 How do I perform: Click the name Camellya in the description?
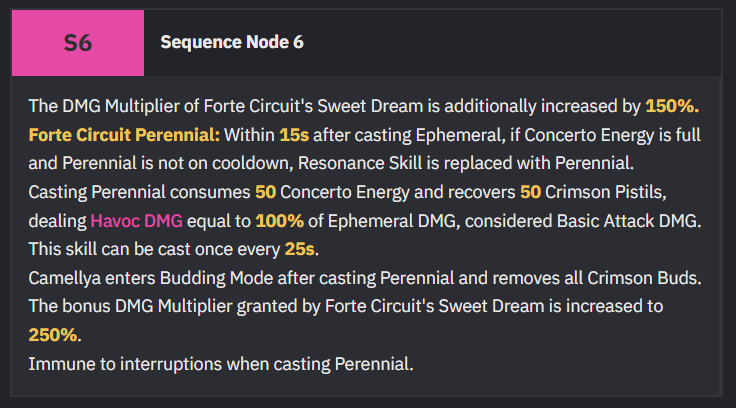point(64,278)
